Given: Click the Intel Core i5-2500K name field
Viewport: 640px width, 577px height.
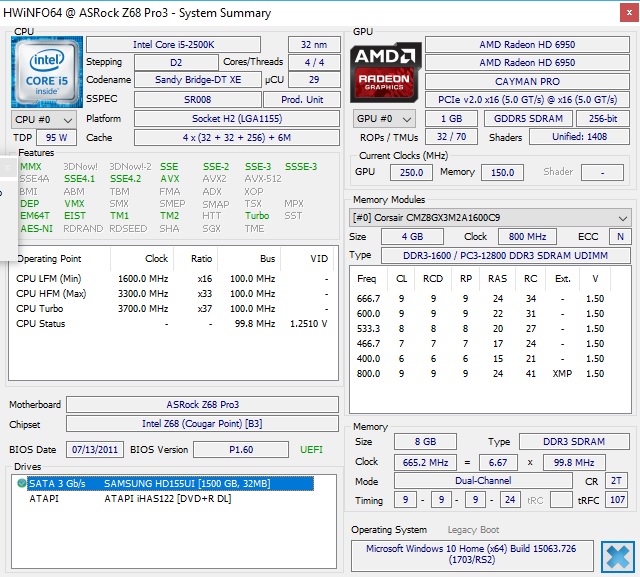Looking at the screenshot, I should click(173, 44).
